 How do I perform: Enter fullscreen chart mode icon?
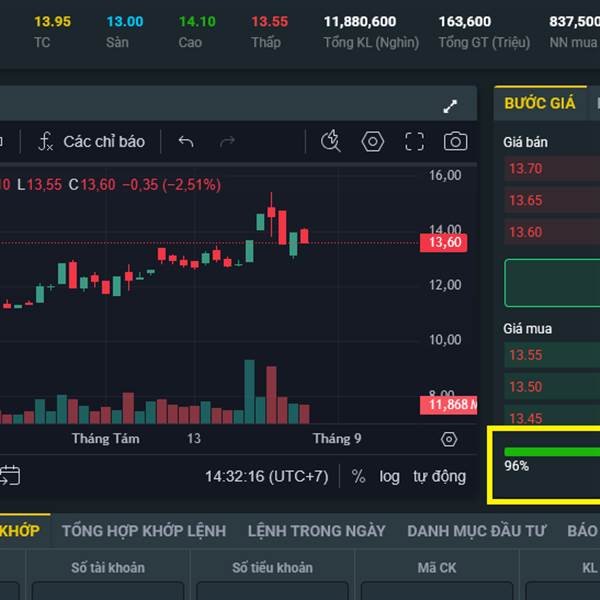[414, 142]
